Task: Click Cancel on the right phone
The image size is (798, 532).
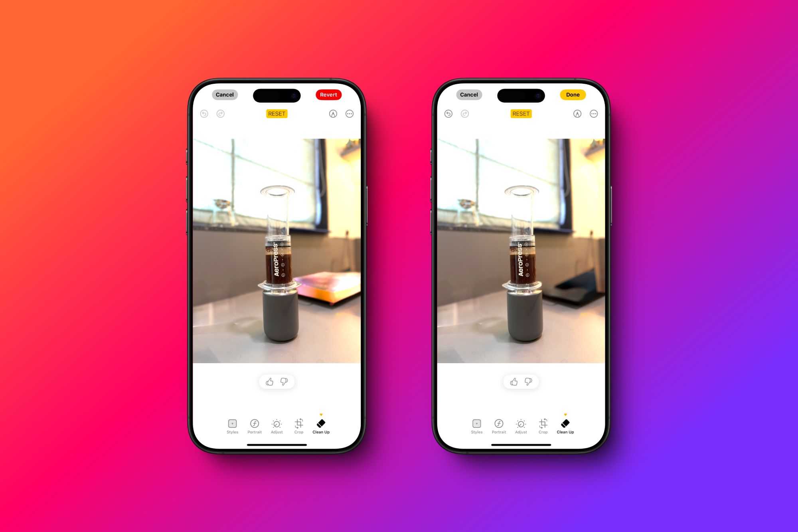Action: [469, 95]
